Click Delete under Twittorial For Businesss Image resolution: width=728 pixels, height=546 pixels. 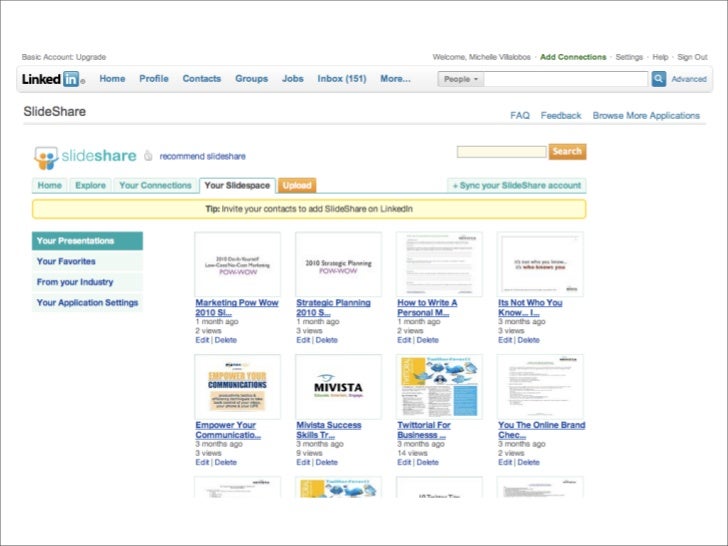[428, 462]
